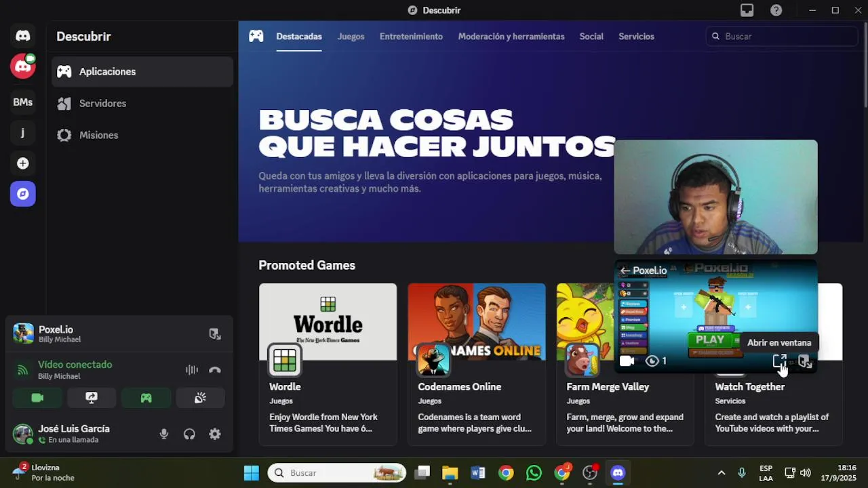This screenshot has width=868, height=488.
Task: Open the red Discord-logo server icon
Action: (22, 66)
